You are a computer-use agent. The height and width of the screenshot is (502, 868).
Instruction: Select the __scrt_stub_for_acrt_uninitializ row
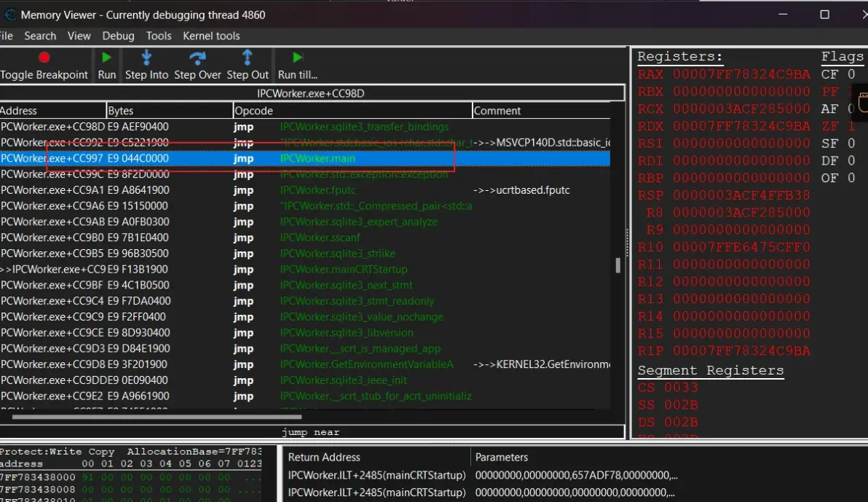click(305, 396)
